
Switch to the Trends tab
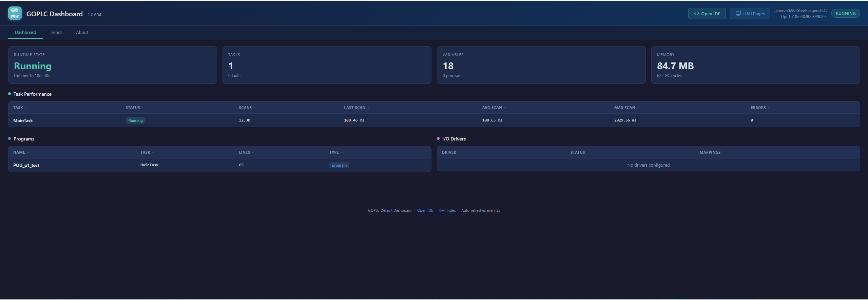pos(56,33)
